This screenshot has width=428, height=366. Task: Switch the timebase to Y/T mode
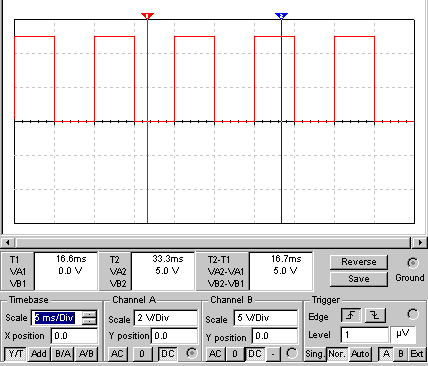[x=15, y=354]
